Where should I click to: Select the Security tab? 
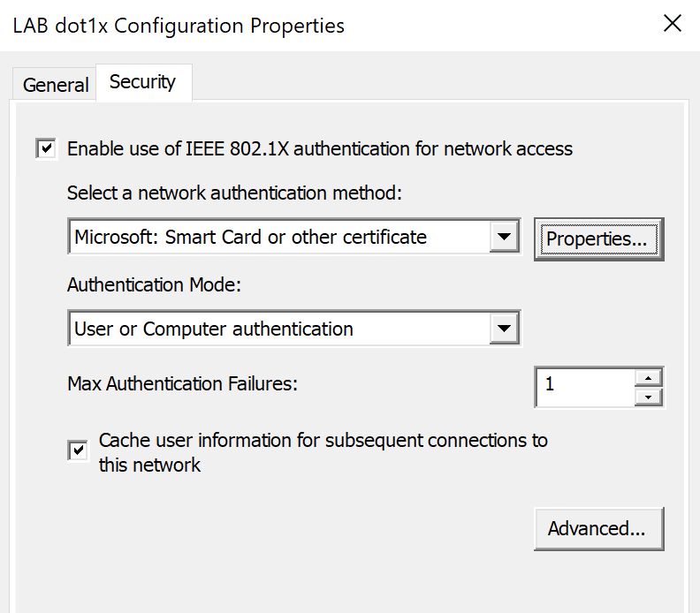(x=142, y=82)
